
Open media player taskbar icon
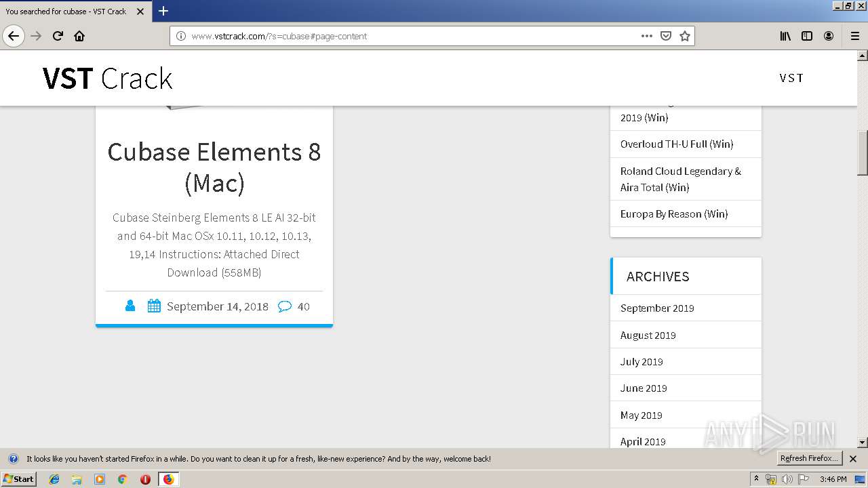[x=100, y=479]
